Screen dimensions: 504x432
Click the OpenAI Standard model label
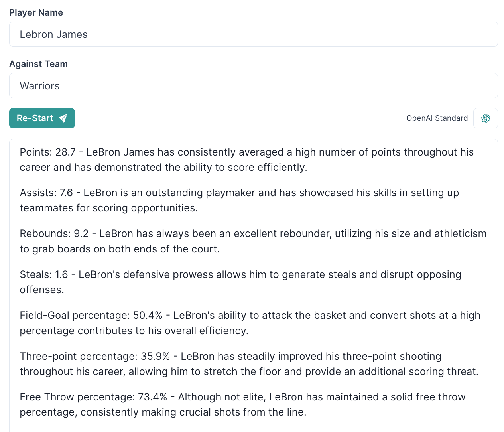click(437, 118)
